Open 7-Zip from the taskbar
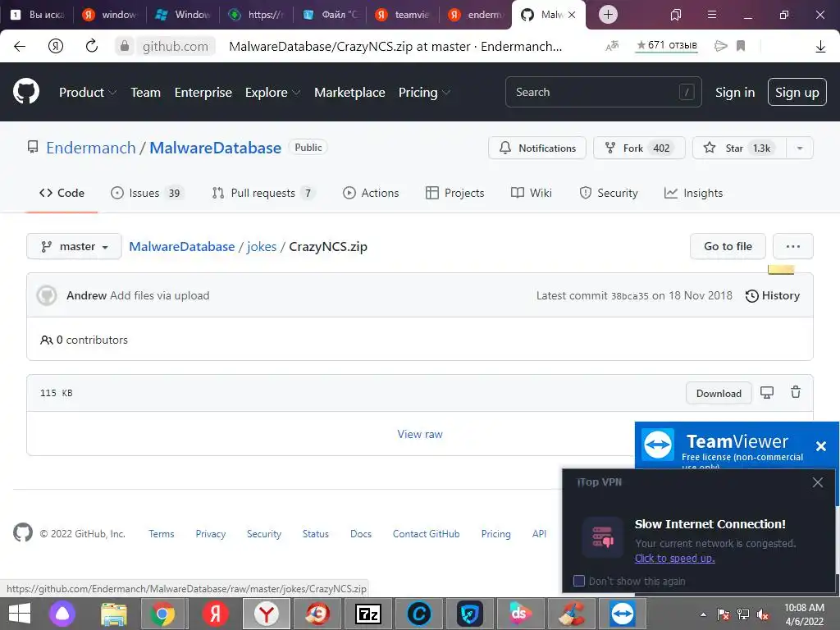Screen dimensions: 840x630 click(x=368, y=614)
